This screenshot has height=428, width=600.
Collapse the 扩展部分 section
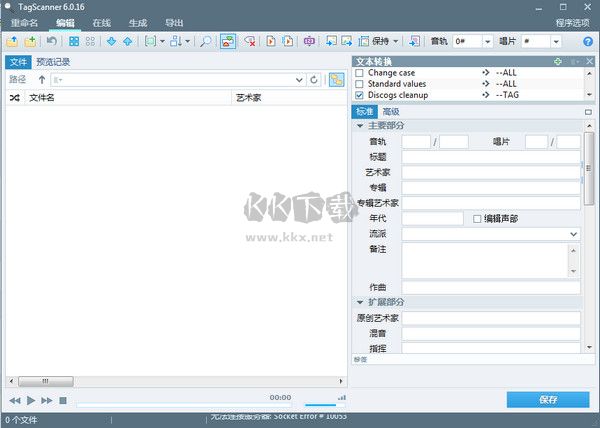tap(360, 302)
